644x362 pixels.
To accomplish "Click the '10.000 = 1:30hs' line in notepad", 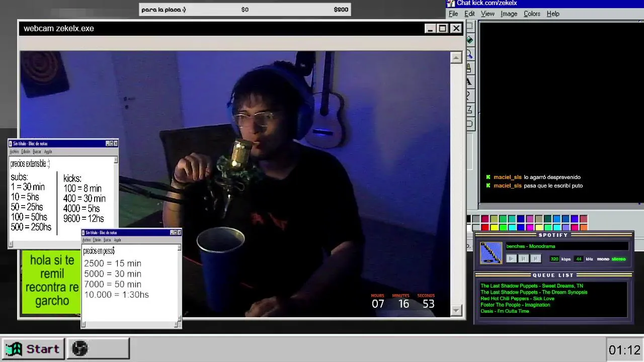I will (x=116, y=295).
